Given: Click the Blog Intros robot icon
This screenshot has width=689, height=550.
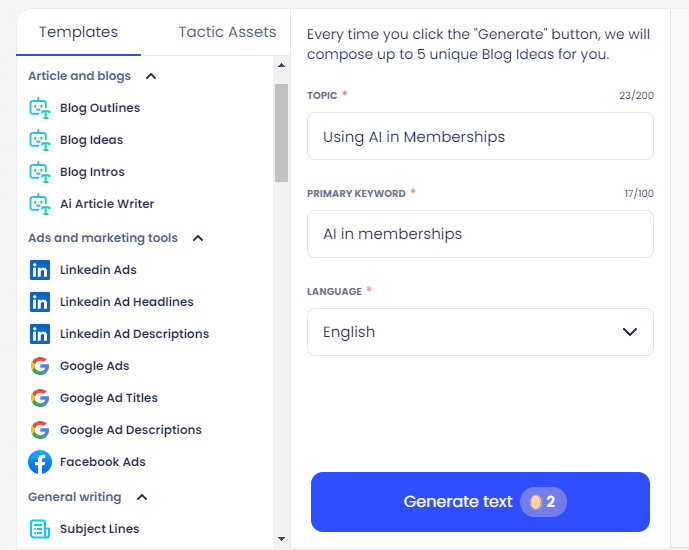Looking at the screenshot, I should 40,172.
